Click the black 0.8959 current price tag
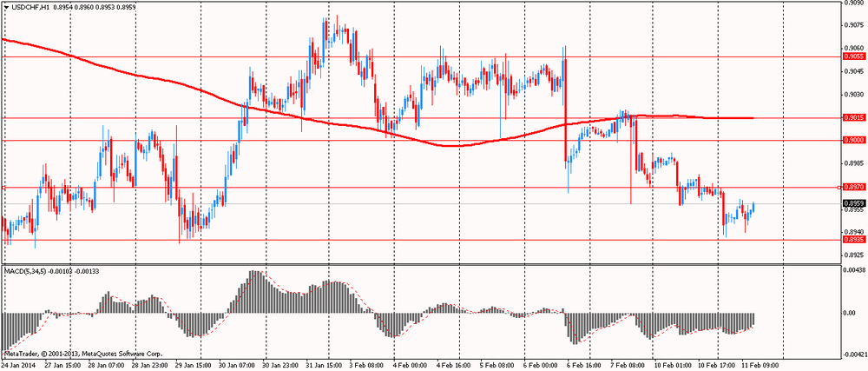The width and height of the screenshot is (868, 371). (x=852, y=203)
